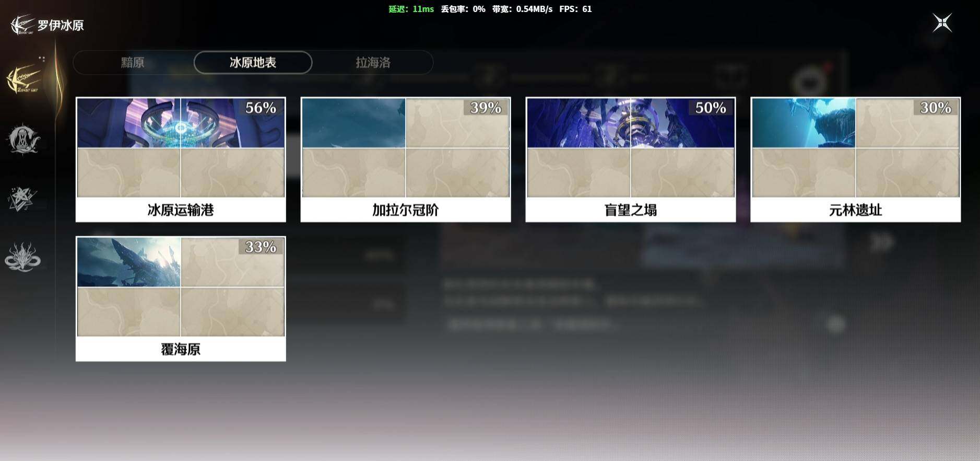Click the 33% progress label
The width and height of the screenshot is (980, 461).
[x=261, y=247]
